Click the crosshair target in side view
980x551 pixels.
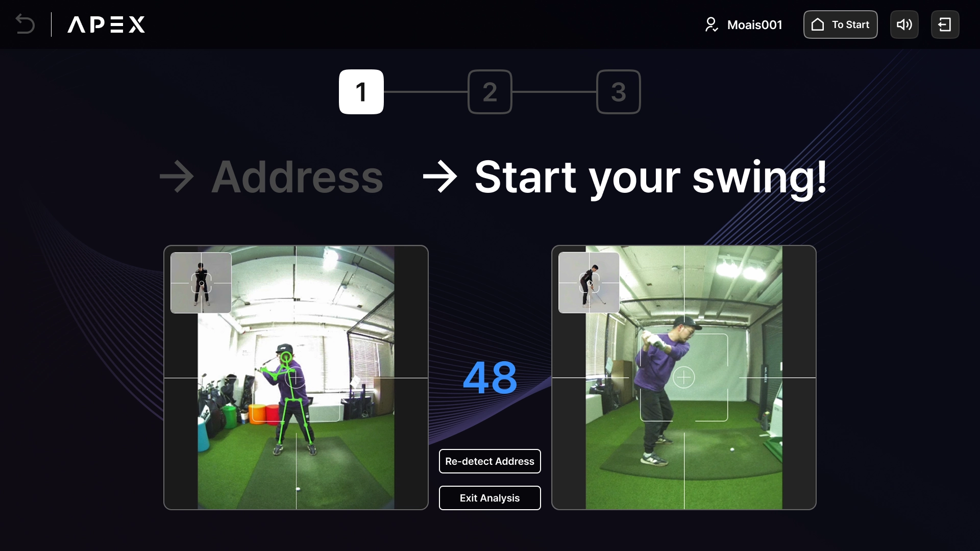(684, 378)
